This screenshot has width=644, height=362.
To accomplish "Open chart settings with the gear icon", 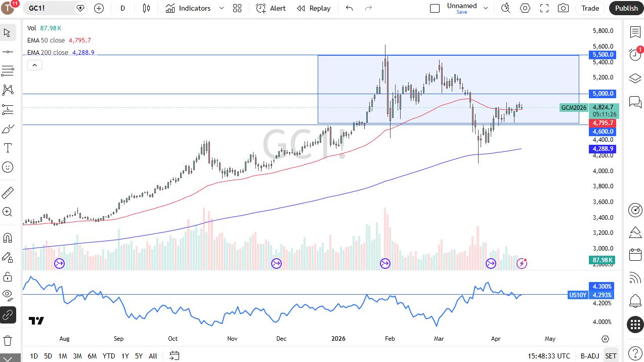I will coord(525,8).
